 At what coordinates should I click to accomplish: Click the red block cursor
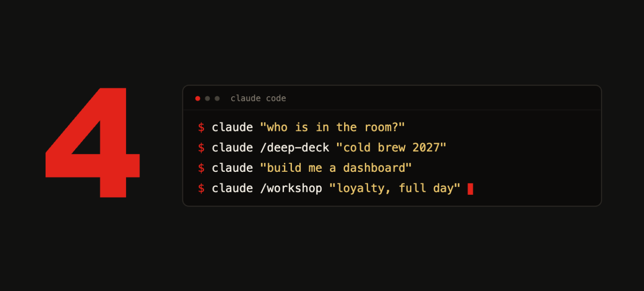point(470,189)
